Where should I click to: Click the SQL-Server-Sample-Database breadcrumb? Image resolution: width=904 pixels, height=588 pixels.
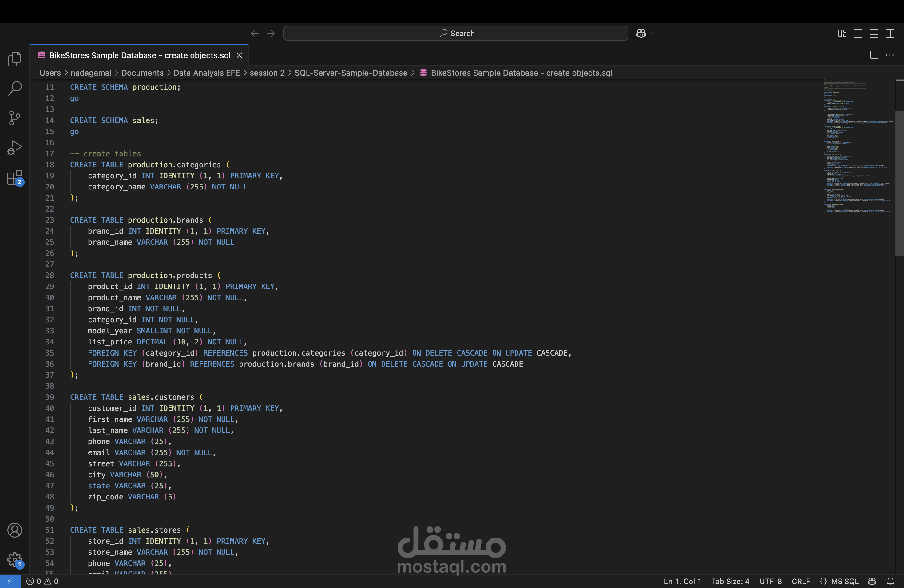pyautogui.click(x=351, y=73)
